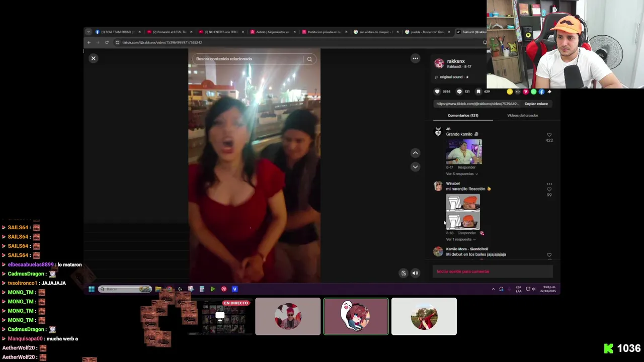Open the three-dots menu on the Winabel comment
This screenshot has width=644, height=362.
click(549, 184)
